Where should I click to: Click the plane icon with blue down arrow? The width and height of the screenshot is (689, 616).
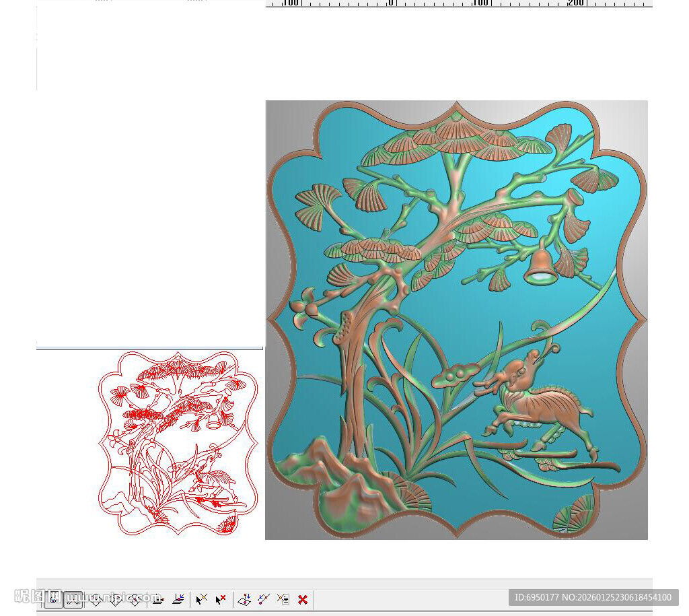pos(244,599)
